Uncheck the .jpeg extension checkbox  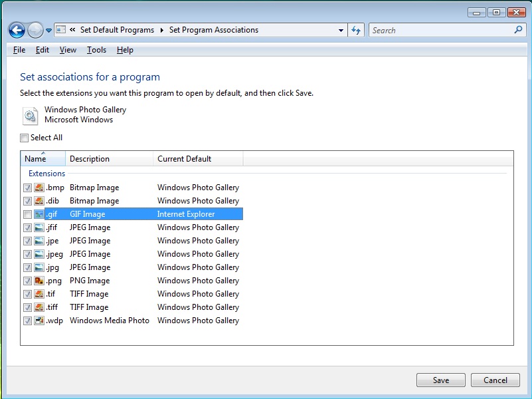pyautogui.click(x=27, y=254)
